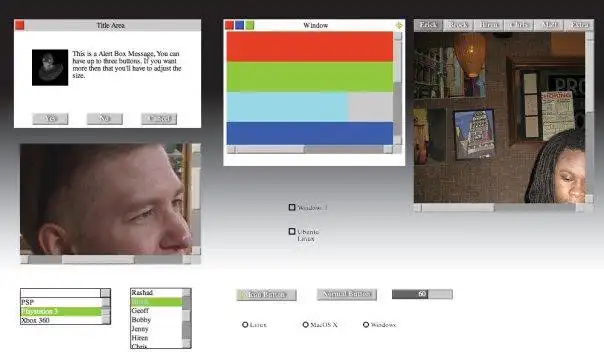Enable the Ubuntu Linux checkbox
The image size is (604, 362).
click(292, 231)
